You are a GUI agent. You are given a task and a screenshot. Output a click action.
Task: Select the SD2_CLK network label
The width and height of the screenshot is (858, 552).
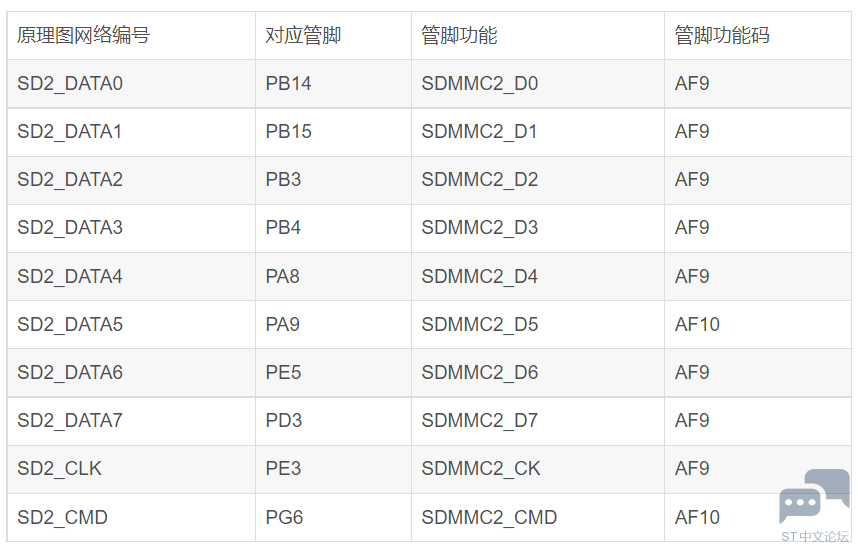[x=60, y=469]
